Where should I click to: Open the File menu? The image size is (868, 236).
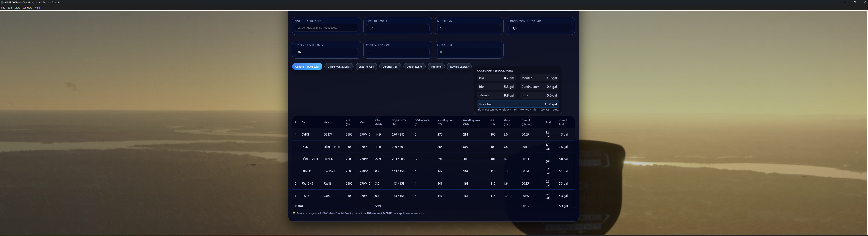point(3,8)
